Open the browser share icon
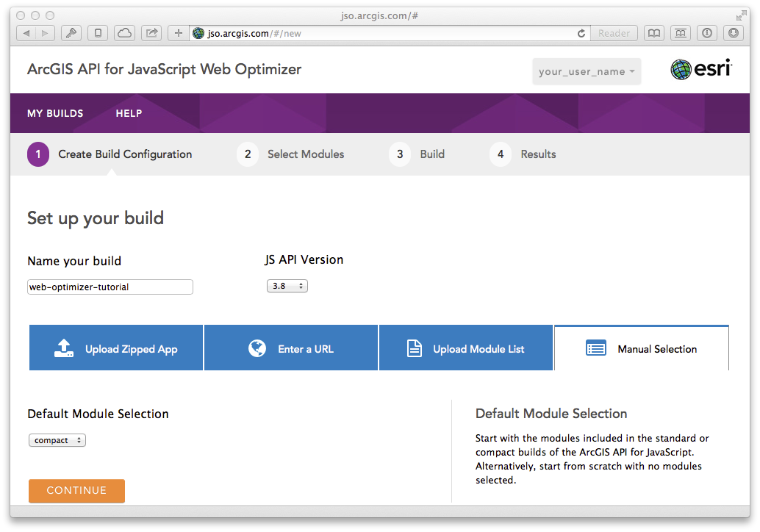This screenshot has height=532, width=760. [151, 33]
